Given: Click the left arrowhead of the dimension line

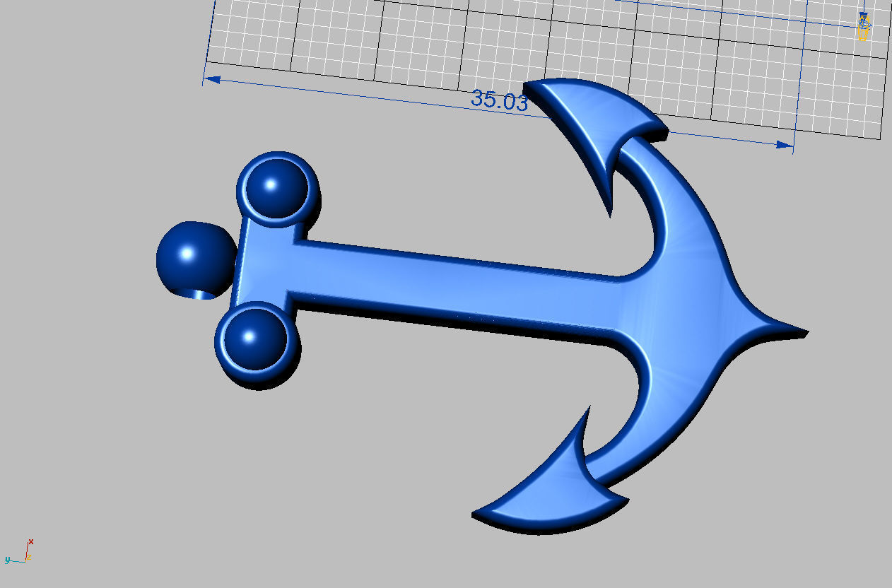Looking at the screenshot, I should point(212,80).
